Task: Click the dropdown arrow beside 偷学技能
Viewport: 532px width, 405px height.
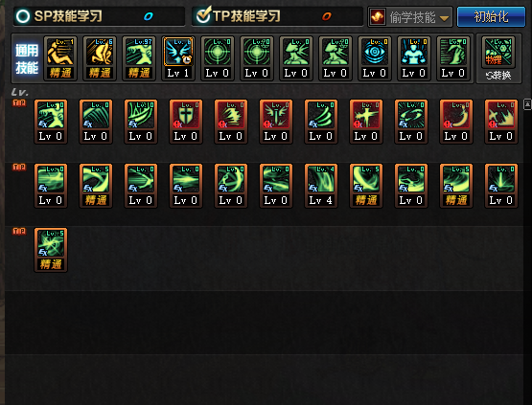Action: (444, 18)
